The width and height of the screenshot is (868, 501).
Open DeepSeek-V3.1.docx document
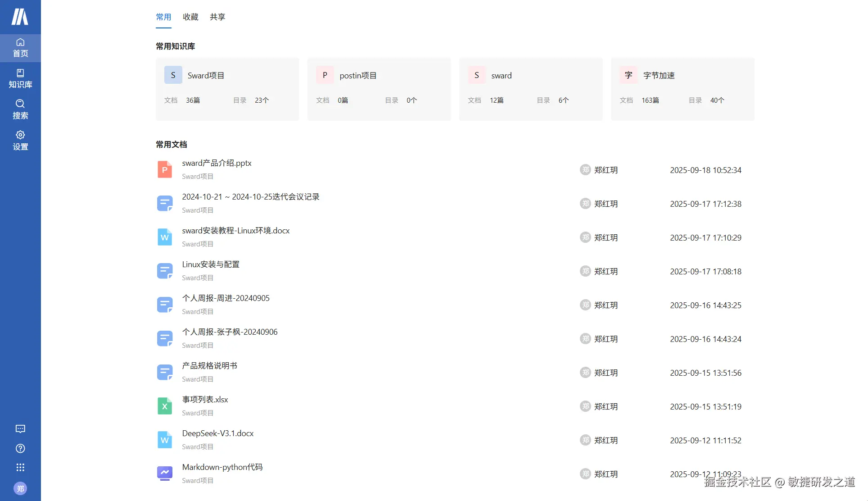[x=218, y=433]
